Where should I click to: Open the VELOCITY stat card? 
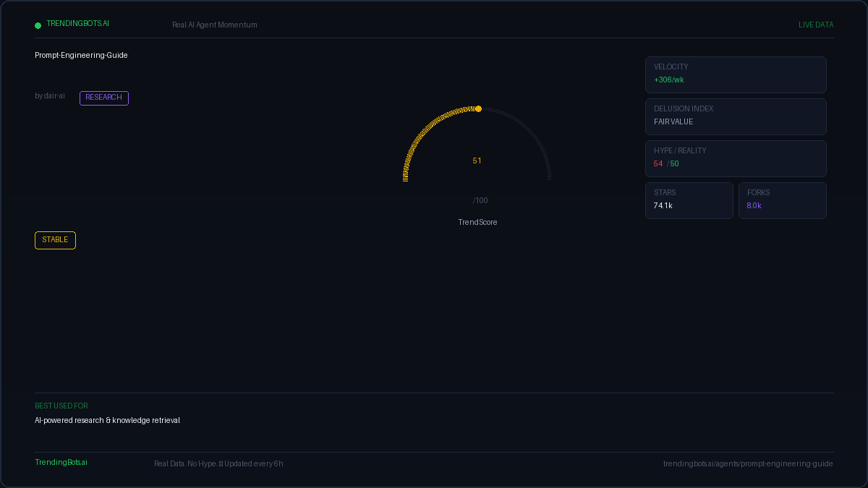pos(736,74)
